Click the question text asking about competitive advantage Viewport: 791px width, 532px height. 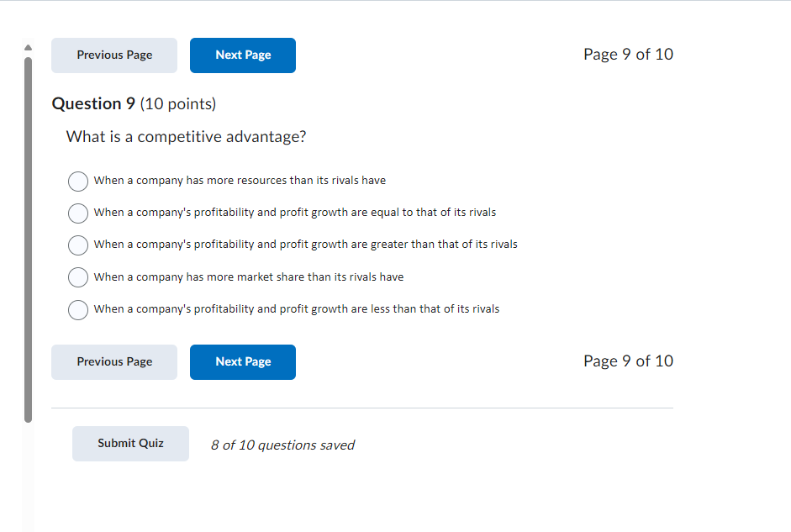click(186, 136)
